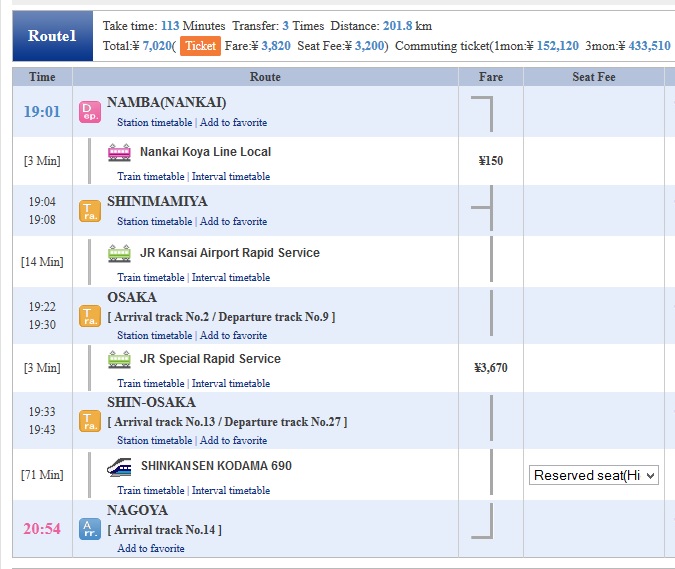
Task: Click the orange Ticket button
Action: pyautogui.click(x=200, y=46)
